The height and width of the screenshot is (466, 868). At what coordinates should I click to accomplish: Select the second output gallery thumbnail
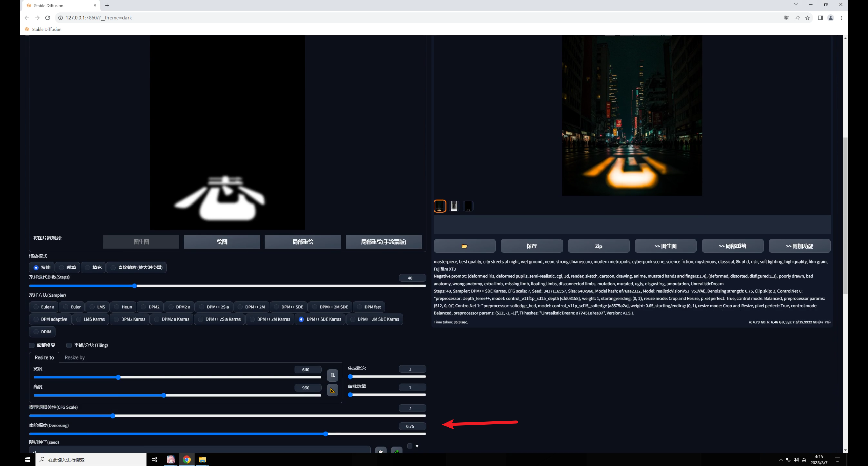coord(454,206)
